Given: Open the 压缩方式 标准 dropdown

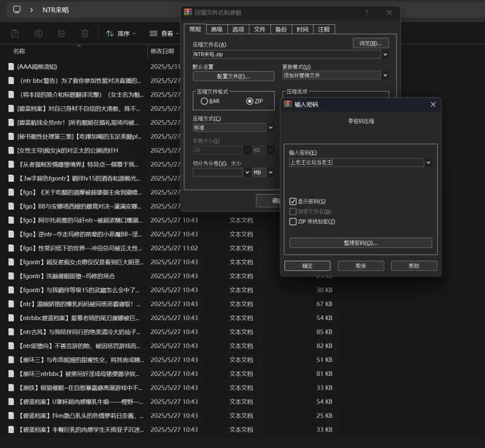Looking at the screenshot, I should coord(270,127).
